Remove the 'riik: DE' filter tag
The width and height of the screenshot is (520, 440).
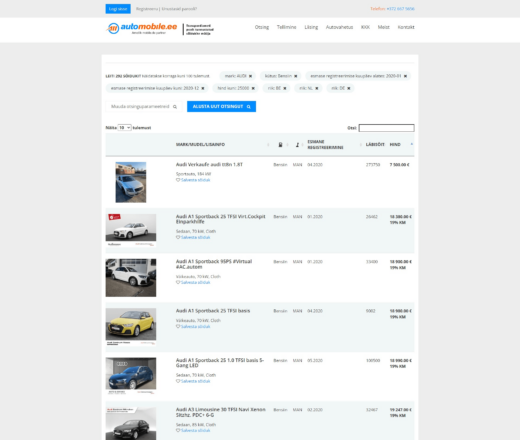click(349, 88)
